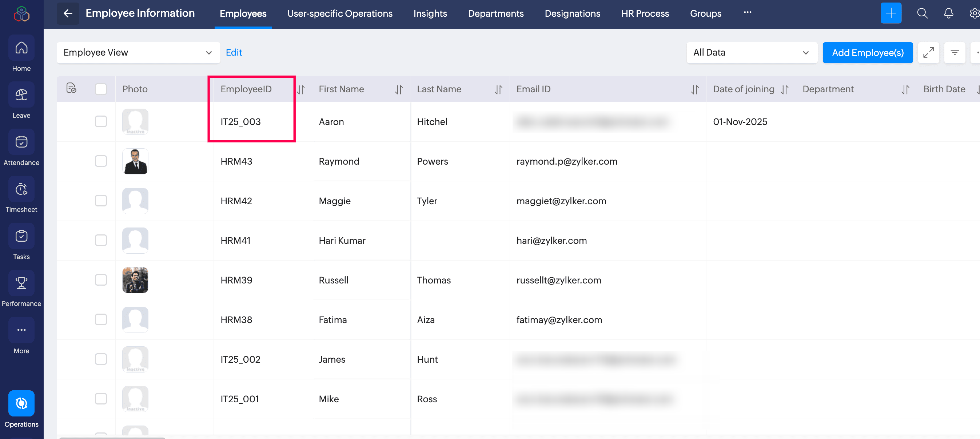Switch to the Departments tab
The image size is (980, 439).
point(495,14)
